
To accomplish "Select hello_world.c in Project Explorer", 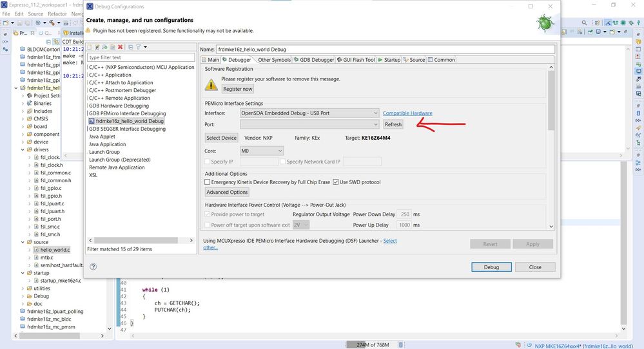I will 55,250.
